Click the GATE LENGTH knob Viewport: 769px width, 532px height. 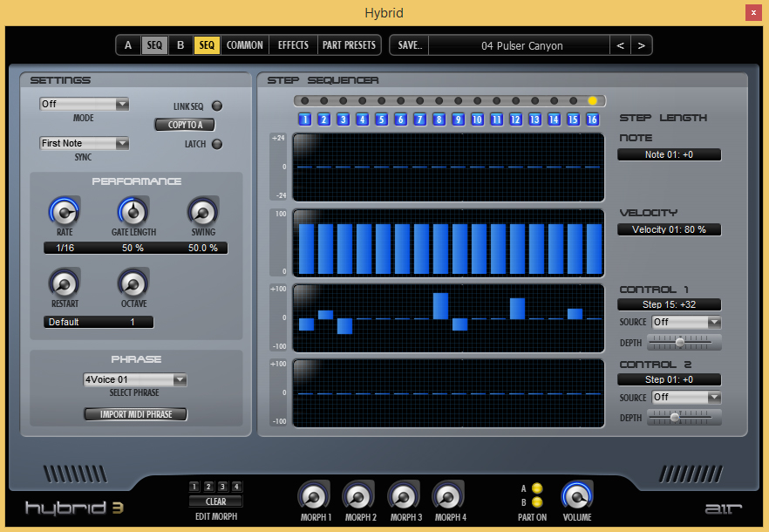[133, 211]
